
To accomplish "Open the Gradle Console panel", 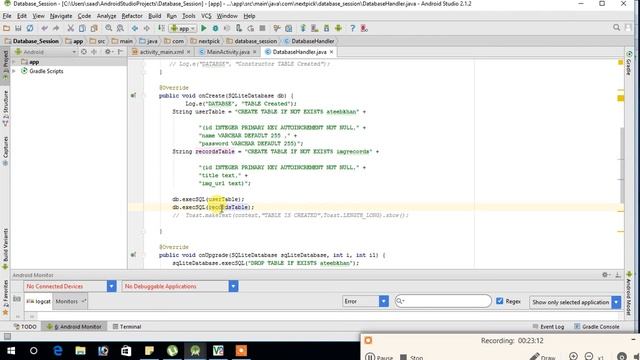I will [x=596, y=327].
